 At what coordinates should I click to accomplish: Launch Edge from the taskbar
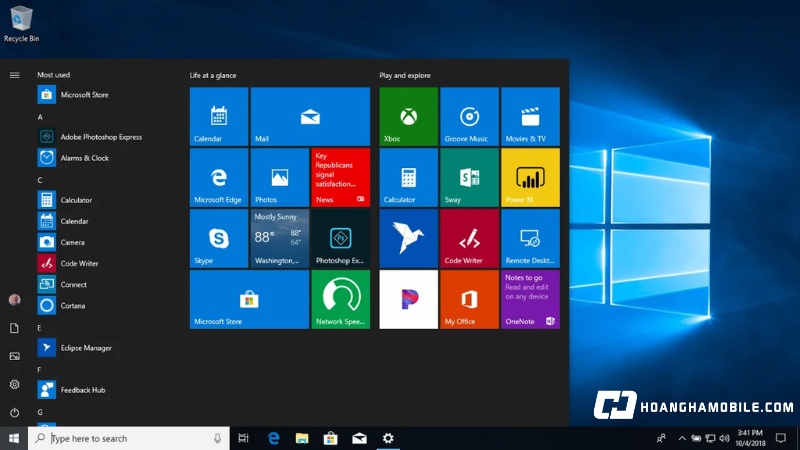[x=273, y=438]
